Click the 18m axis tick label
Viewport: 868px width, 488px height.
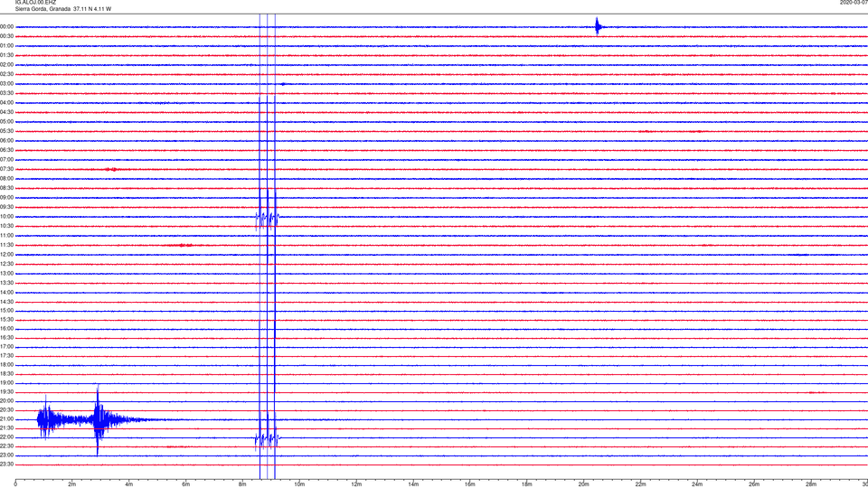tap(527, 484)
